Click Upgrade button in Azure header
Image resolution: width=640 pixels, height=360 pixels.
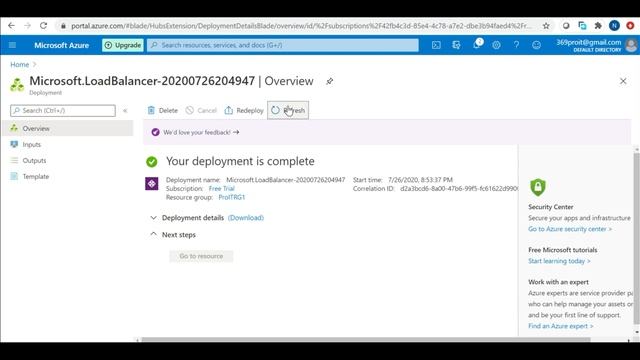[122, 45]
